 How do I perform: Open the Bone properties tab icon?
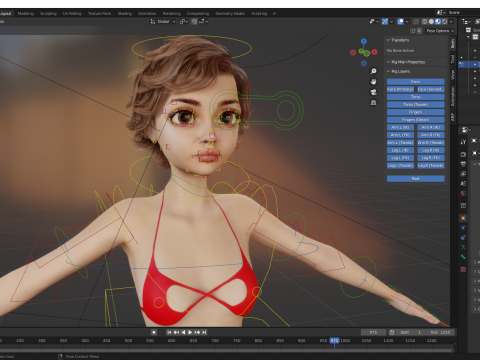click(463, 257)
